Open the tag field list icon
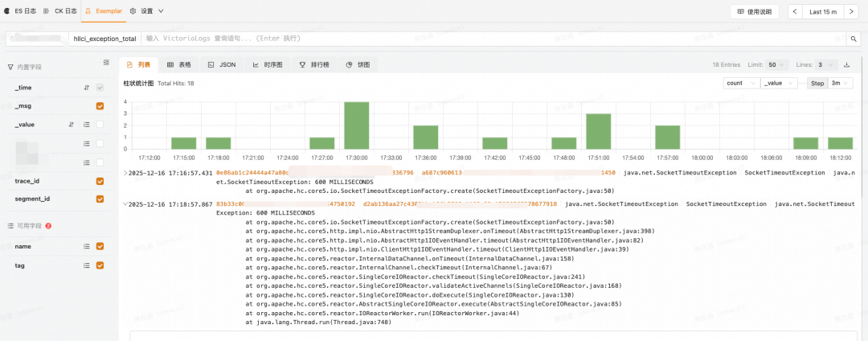The image size is (868, 341). (86, 265)
